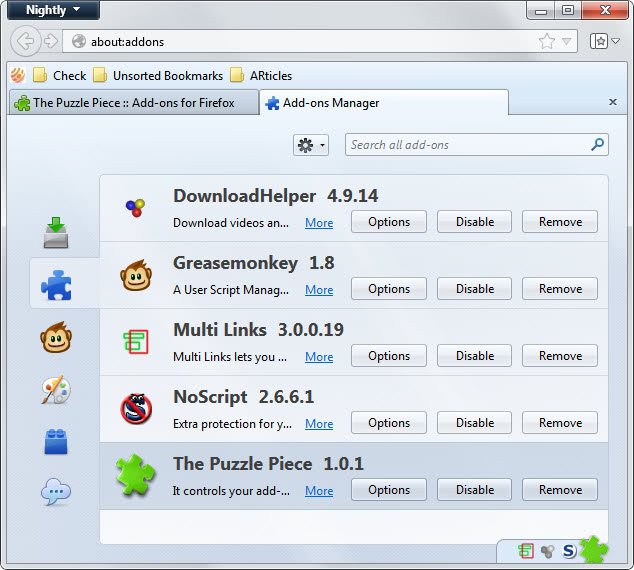Click the globe site identity icon
This screenshot has height=570, width=634.
point(79,41)
